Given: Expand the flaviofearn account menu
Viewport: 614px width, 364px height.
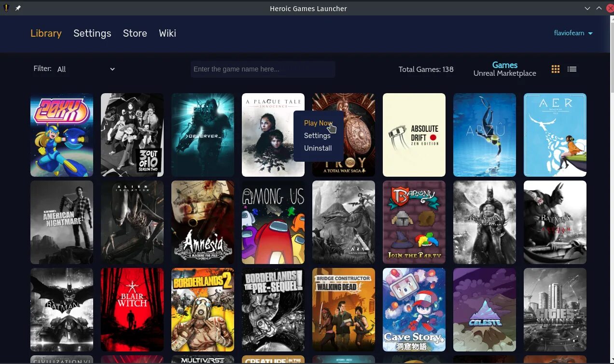Looking at the screenshot, I should point(573,33).
